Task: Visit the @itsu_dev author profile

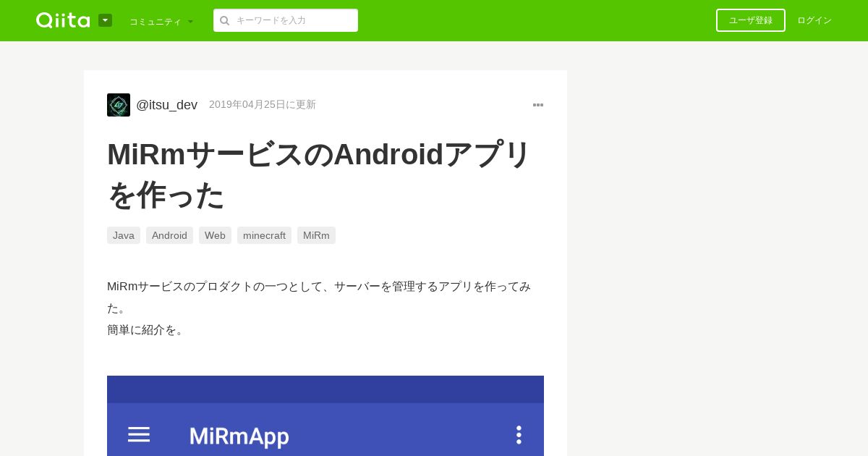Action: click(166, 105)
